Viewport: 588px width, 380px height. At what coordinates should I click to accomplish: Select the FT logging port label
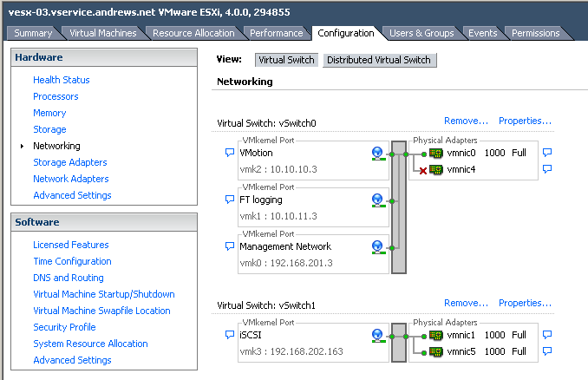(x=261, y=200)
